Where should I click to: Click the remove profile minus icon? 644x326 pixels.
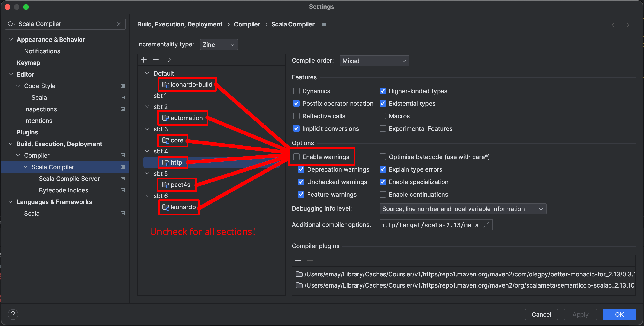[x=155, y=60]
